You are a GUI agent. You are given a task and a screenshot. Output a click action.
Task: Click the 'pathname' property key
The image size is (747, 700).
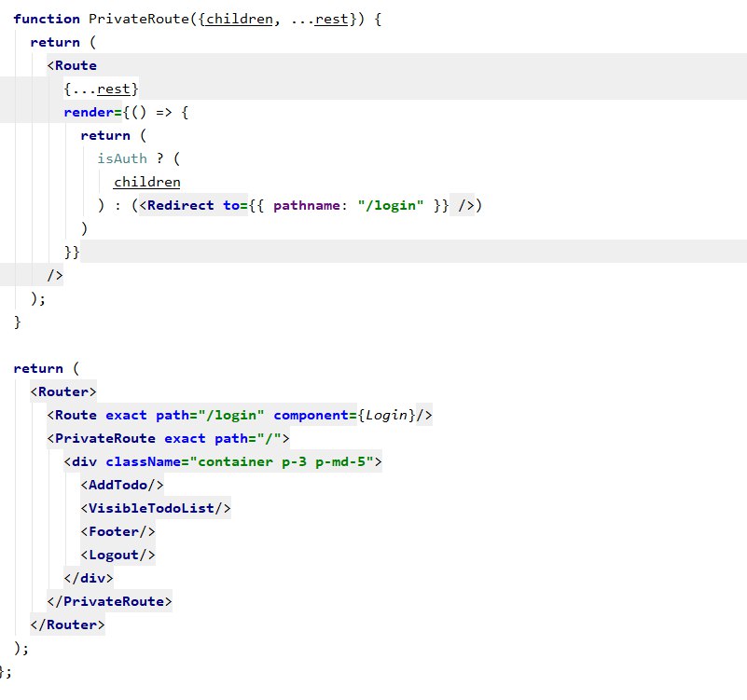(x=307, y=205)
